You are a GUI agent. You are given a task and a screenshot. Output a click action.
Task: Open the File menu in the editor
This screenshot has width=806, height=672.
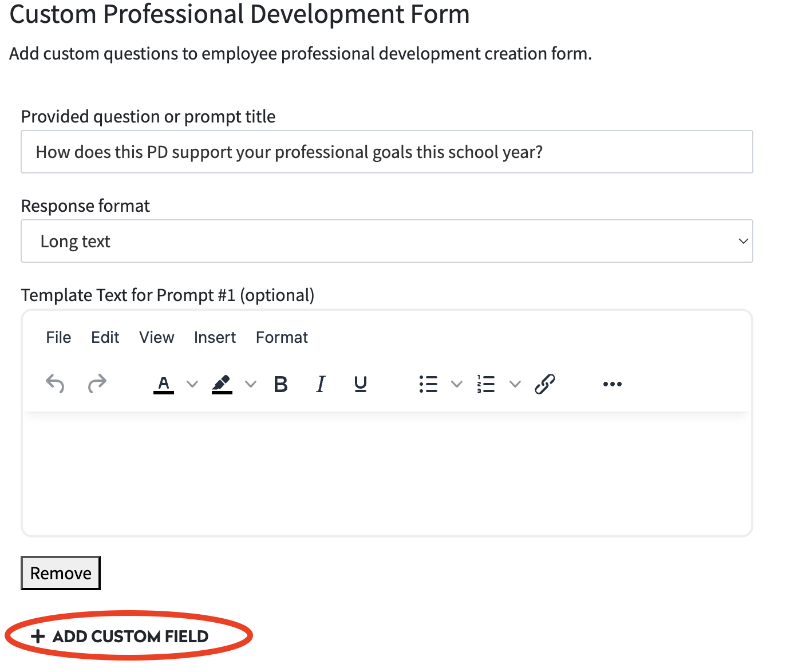click(x=58, y=338)
